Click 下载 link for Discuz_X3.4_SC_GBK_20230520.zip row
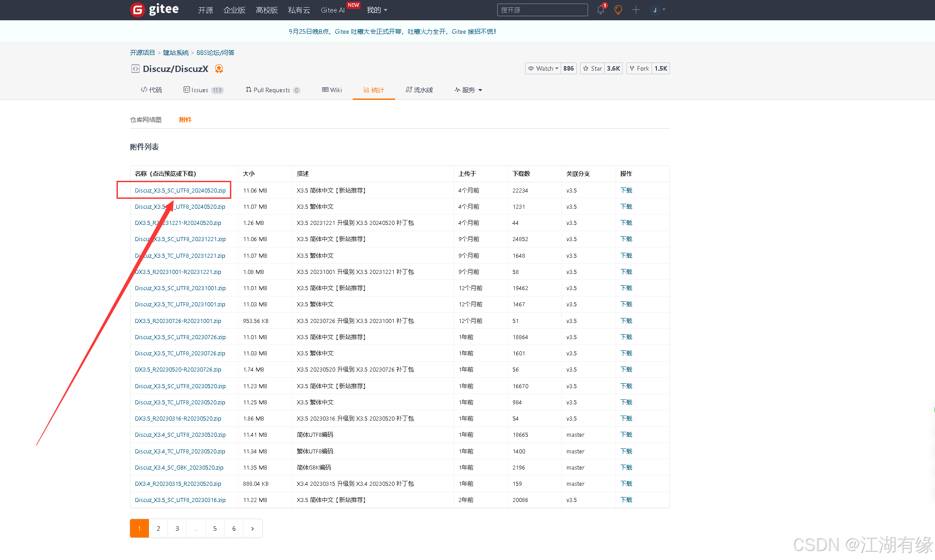The height and width of the screenshot is (560, 935). tap(626, 467)
